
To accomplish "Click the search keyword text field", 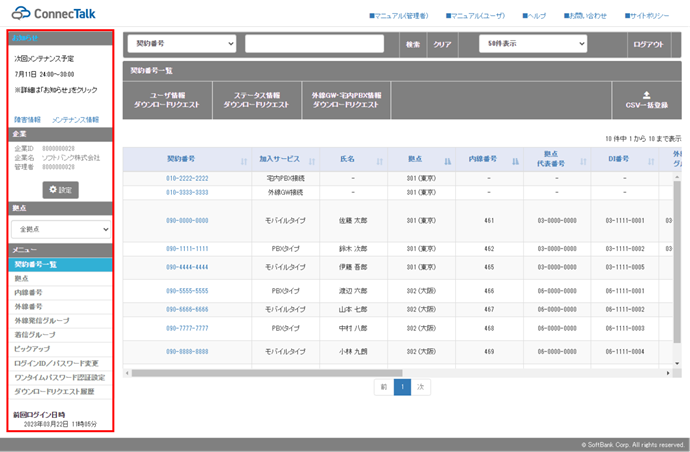I will pyautogui.click(x=320, y=44).
